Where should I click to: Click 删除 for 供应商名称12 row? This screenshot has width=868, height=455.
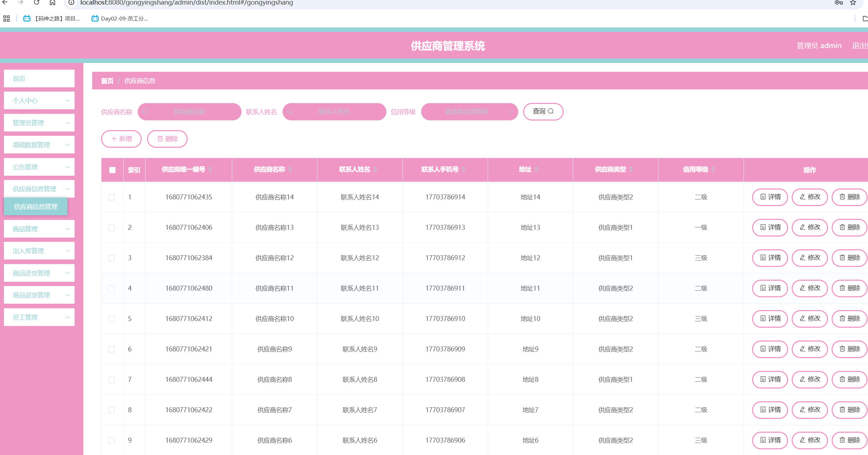click(849, 258)
